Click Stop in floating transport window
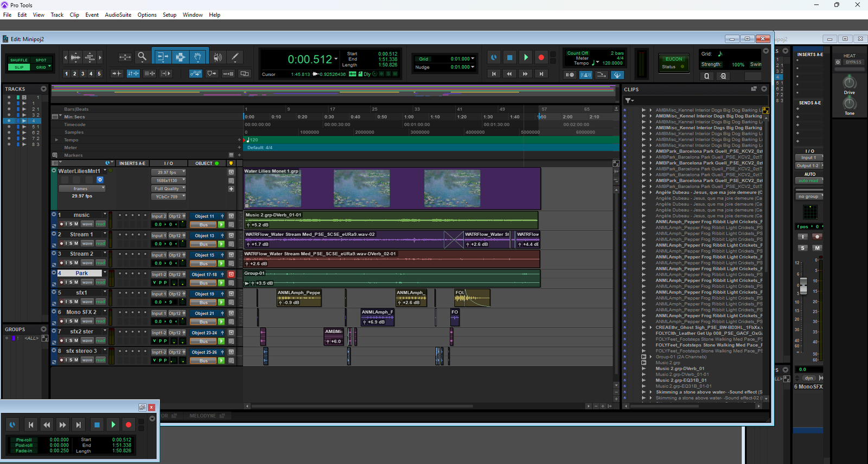Image resolution: width=868 pixels, height=464 pixels. [97, 425]
